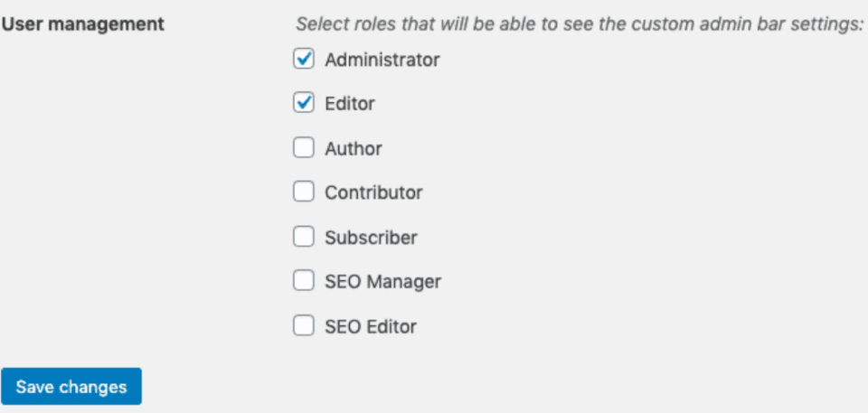
Task: Uncheck the Administrator role checkbox
Action: coord(303,60)
